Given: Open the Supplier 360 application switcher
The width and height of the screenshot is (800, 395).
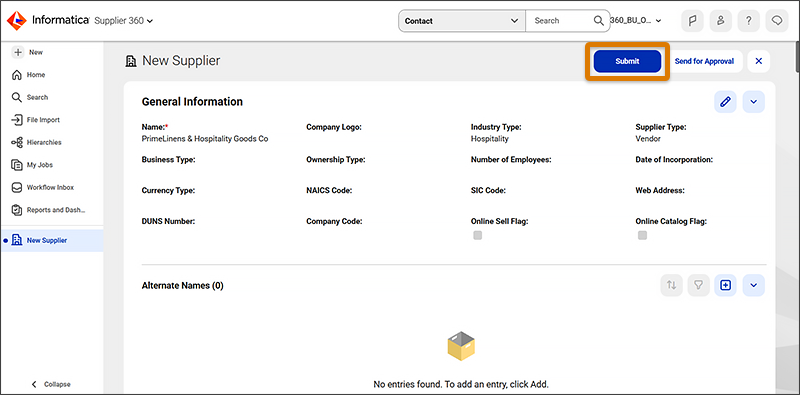Looking at the screenshot, I should (124, 21).
